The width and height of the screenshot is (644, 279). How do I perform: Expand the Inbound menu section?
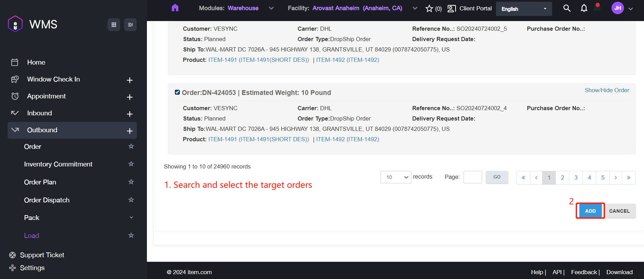tap(130, 114)
